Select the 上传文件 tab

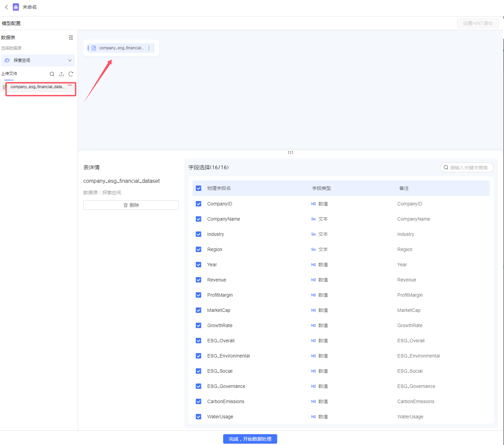[x=9, y=74]
